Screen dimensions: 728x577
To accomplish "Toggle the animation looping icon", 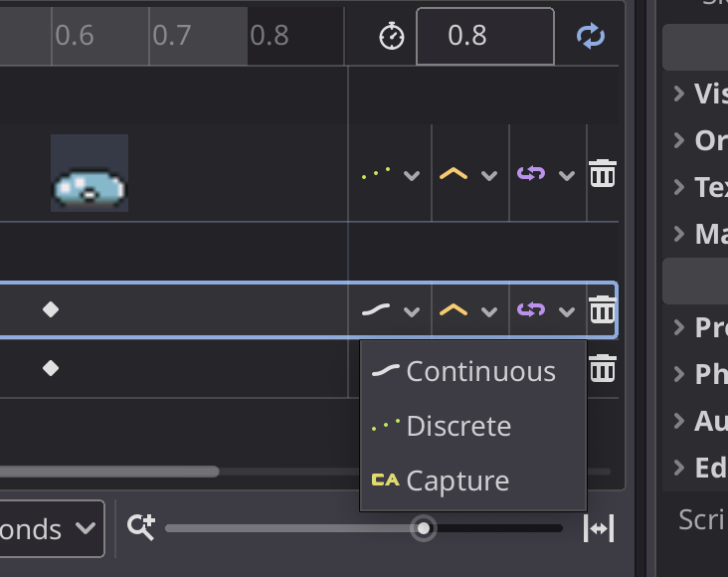I will click(591, 37).
